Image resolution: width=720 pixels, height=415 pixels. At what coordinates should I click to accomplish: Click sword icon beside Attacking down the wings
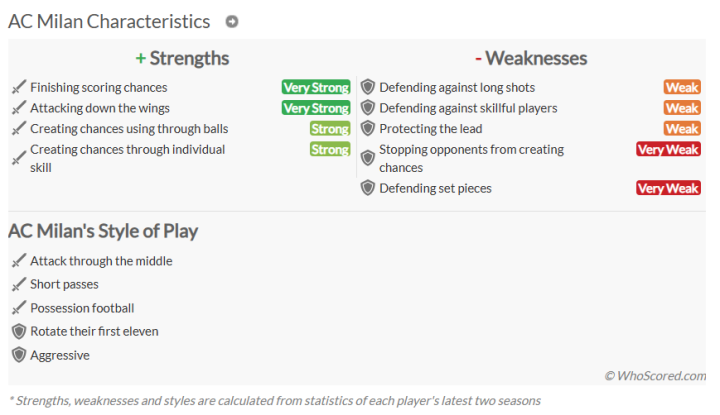[18, 108]
